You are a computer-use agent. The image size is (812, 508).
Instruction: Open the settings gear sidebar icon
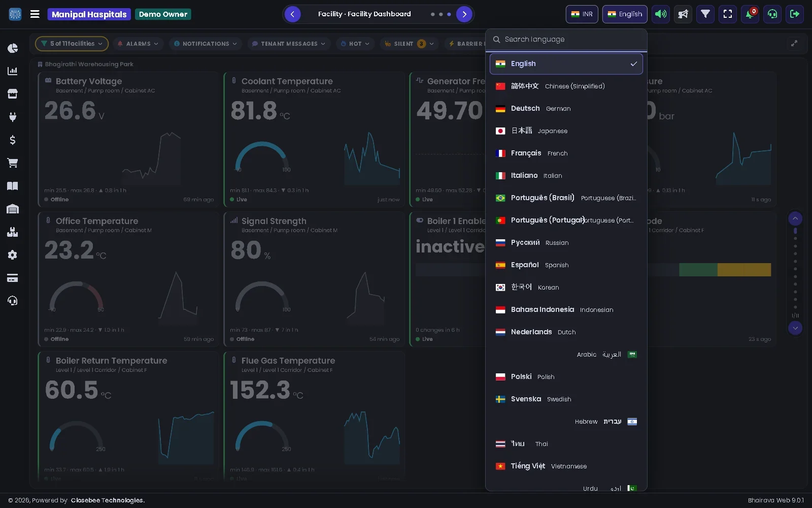(x=13, y=255)
